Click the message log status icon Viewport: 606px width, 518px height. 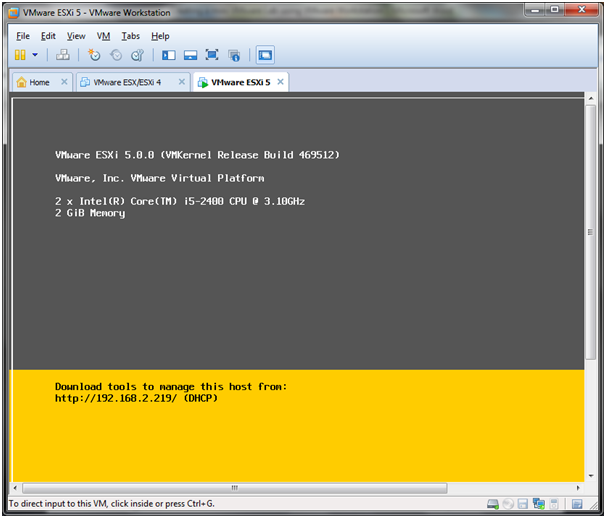click(577, 504)
